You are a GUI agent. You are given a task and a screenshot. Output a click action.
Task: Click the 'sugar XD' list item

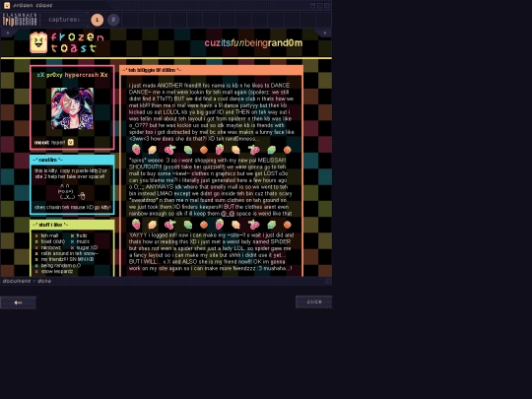click(87, 247)
